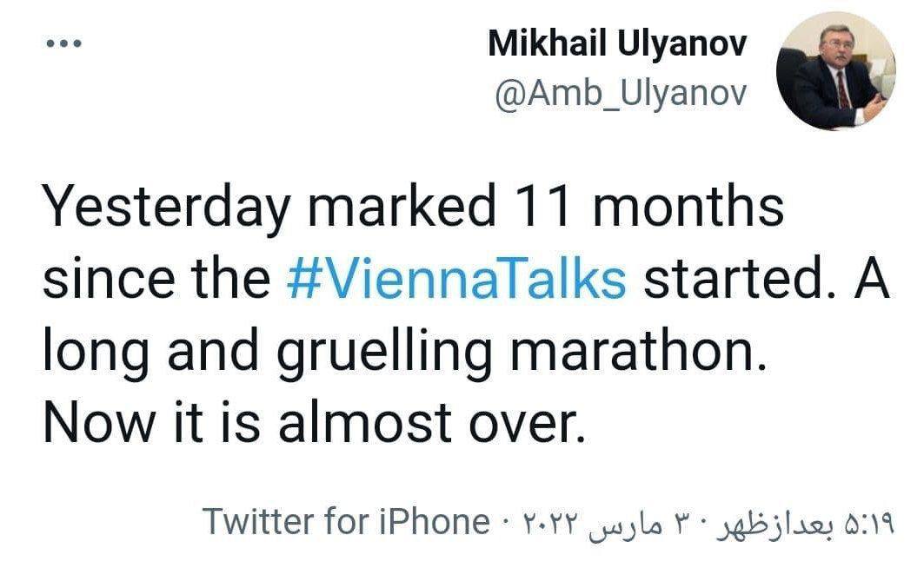Open the @Amb_Ulyanov handle

tap(620, 95)
